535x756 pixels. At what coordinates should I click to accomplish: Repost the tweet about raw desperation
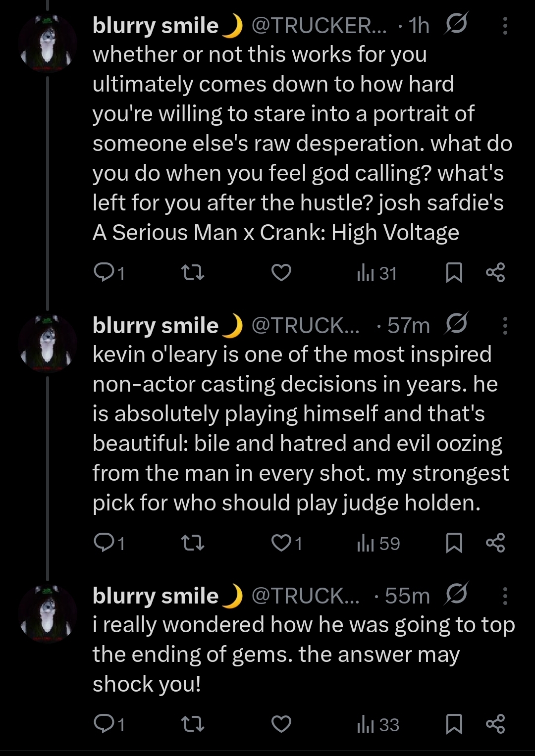[192, 273]
